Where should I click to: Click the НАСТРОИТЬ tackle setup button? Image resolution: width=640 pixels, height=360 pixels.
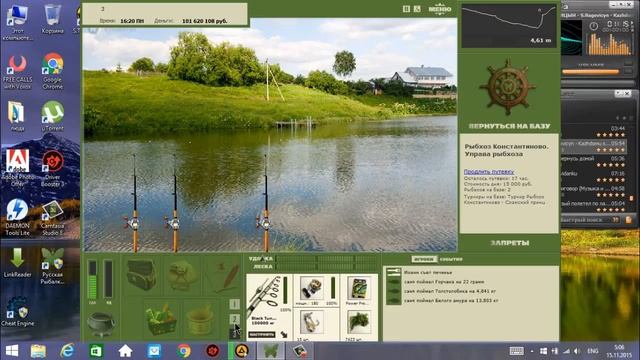point(262,335)
